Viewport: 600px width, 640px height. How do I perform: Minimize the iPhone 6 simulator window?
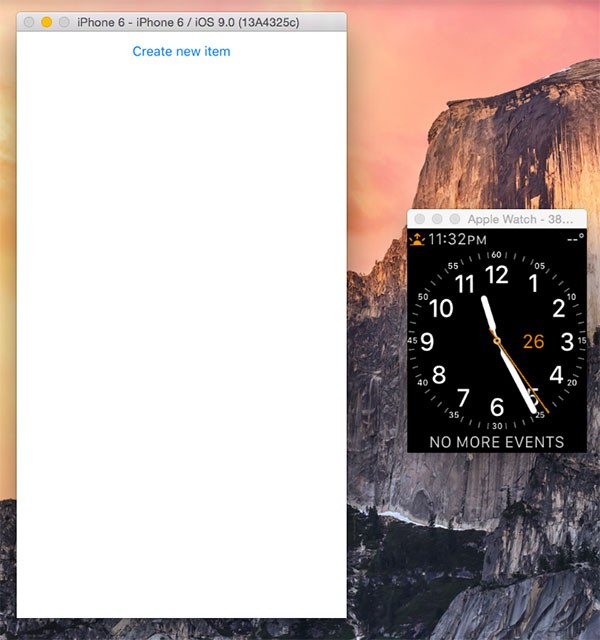tap(47, 22)
